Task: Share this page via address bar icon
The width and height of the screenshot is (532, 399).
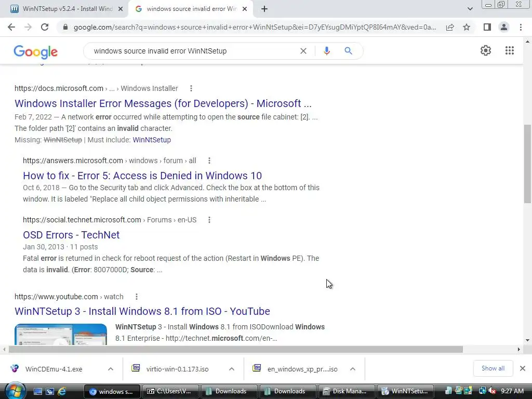Action: coord(450,27)
